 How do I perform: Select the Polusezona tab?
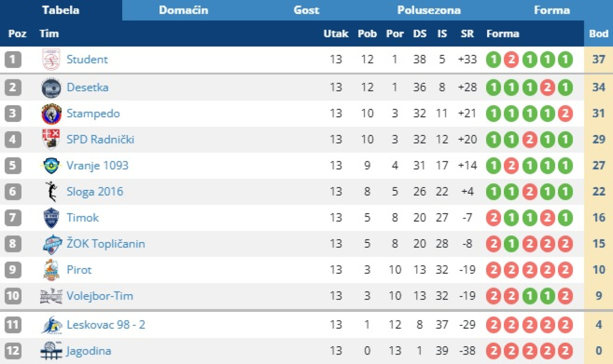click(429, 10)
